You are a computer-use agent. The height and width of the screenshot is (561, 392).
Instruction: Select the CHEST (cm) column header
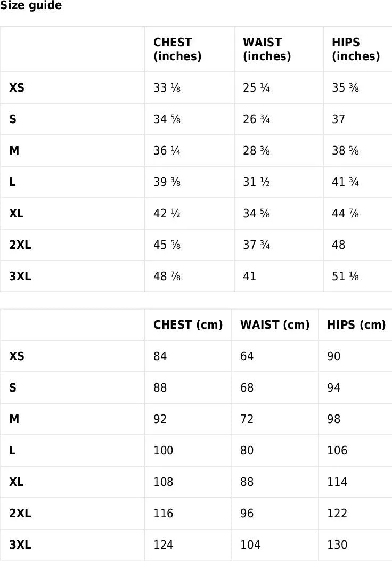[x=188, y=325]
